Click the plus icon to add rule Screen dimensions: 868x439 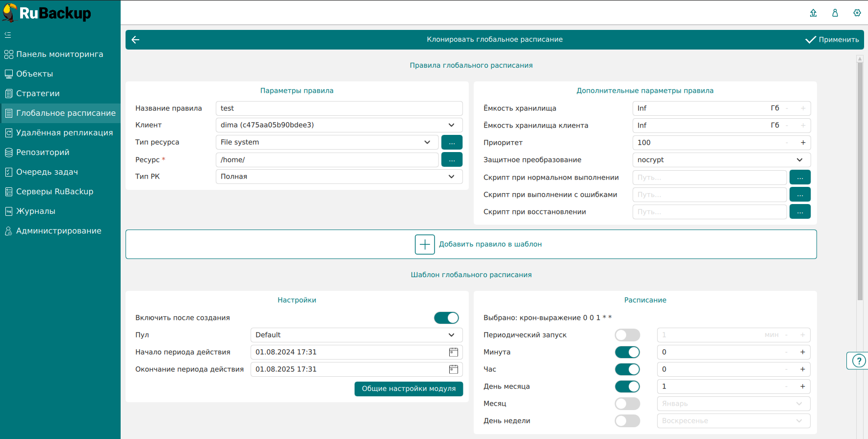tap(425, 244)
